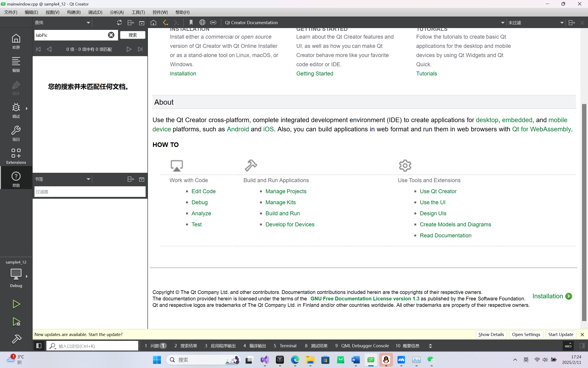Screen dimensions: 588x368
Task: Dismiss the update notification bar
Action: (x=582, y=334)
